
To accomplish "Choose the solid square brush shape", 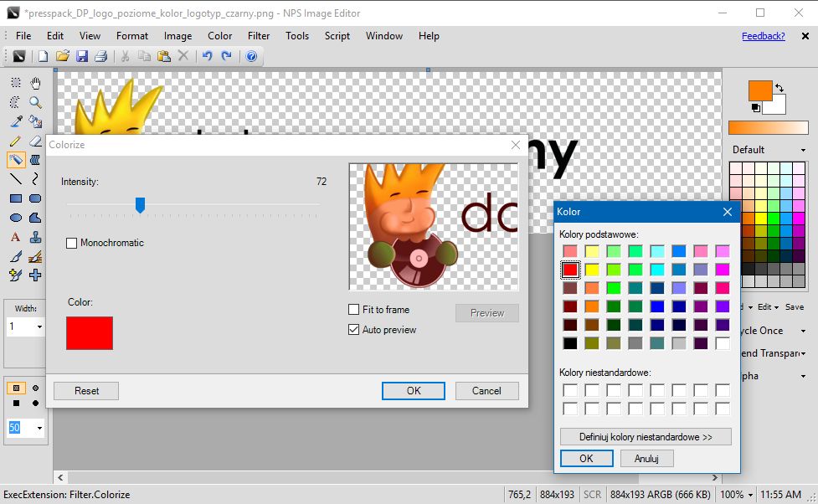I will click(16, 403).
